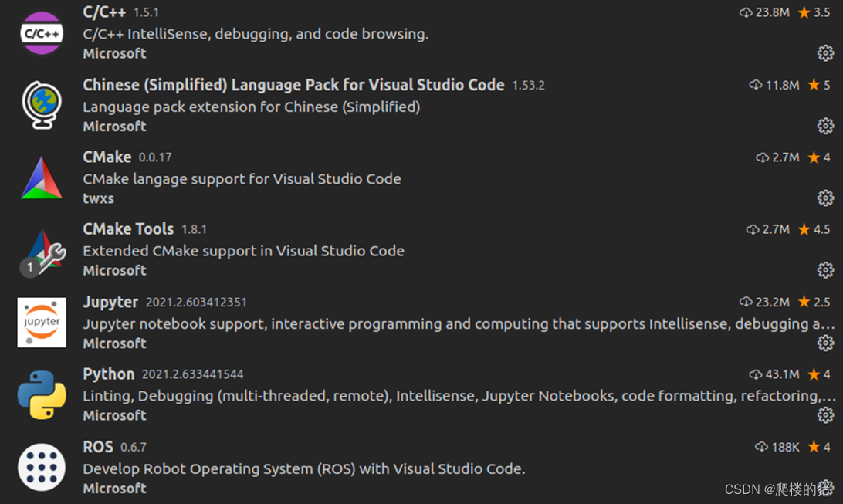843x504 pixels.
Task: Open manage gear for Chinese Language Pack
Action: (825, 126)
